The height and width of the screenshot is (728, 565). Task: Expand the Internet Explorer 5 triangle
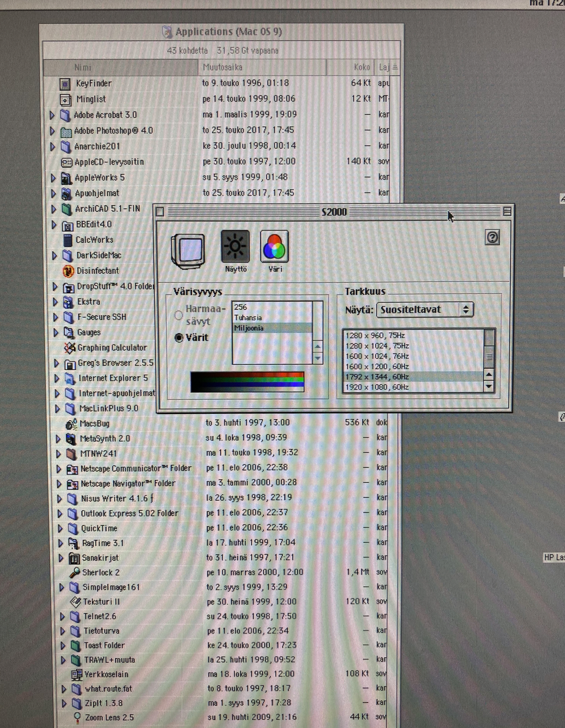click(57, 378)
